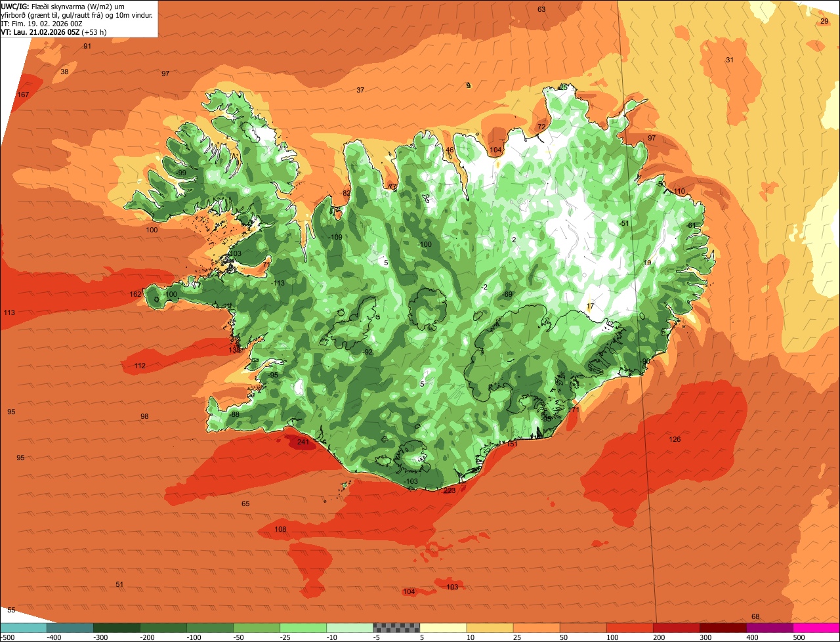Click the 90 value on the southeast coast

[646, 361]
